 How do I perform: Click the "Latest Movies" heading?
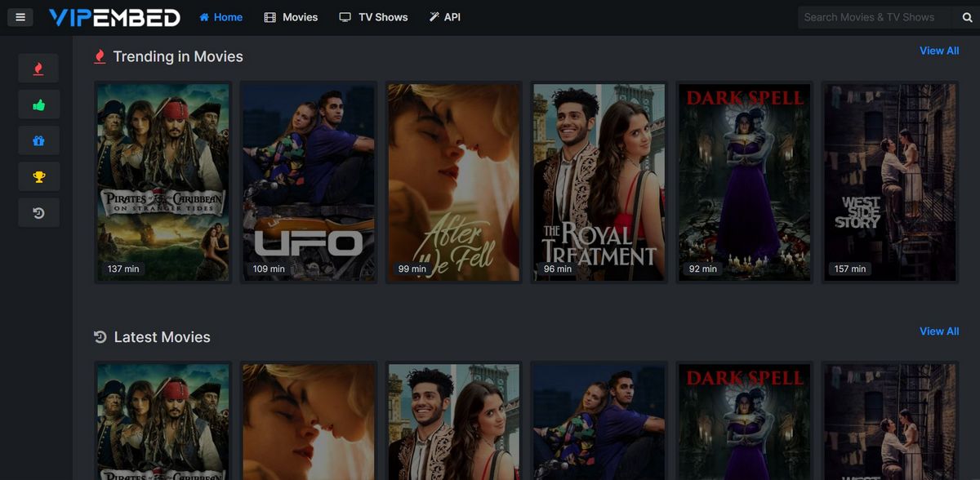(162, 337)
